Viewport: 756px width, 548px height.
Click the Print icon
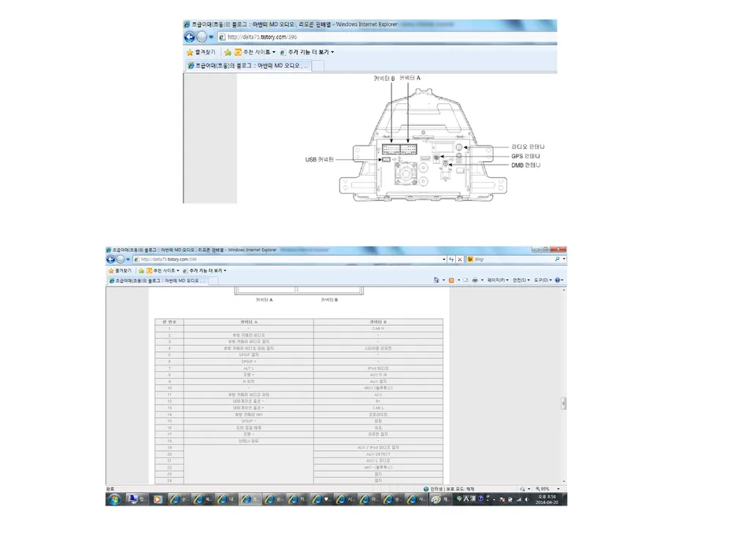click(475, 280)
